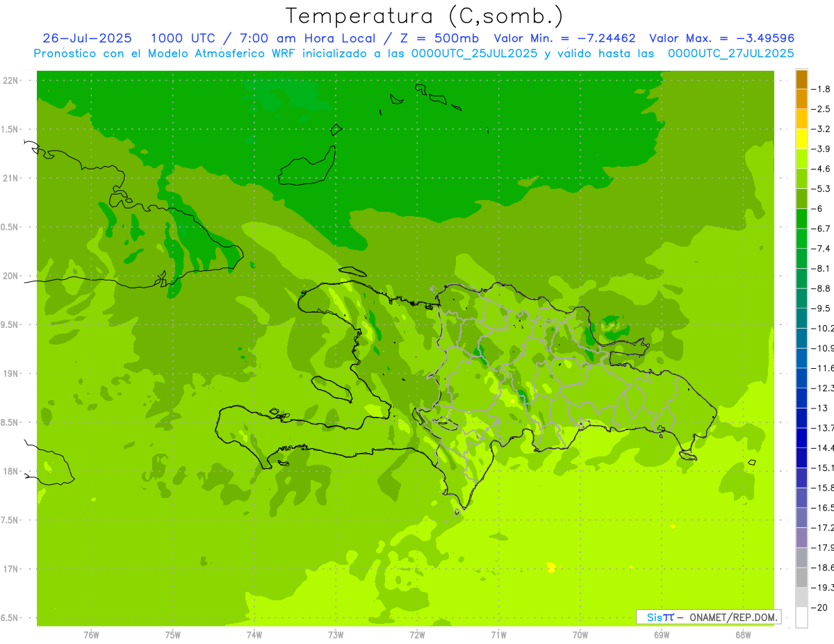Click the "-4.6" color scale label
The width and height of the screenshot is (834, 644).
click(821, 169)
